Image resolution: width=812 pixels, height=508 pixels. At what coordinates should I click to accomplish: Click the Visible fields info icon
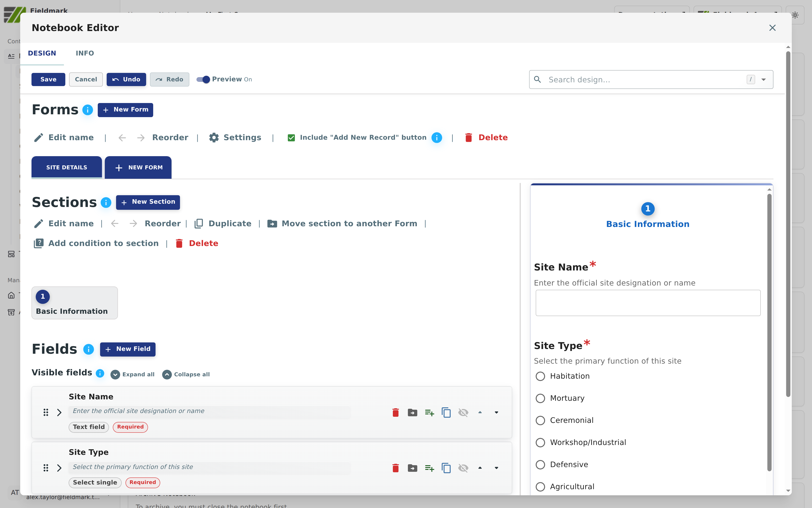[100, 373]
